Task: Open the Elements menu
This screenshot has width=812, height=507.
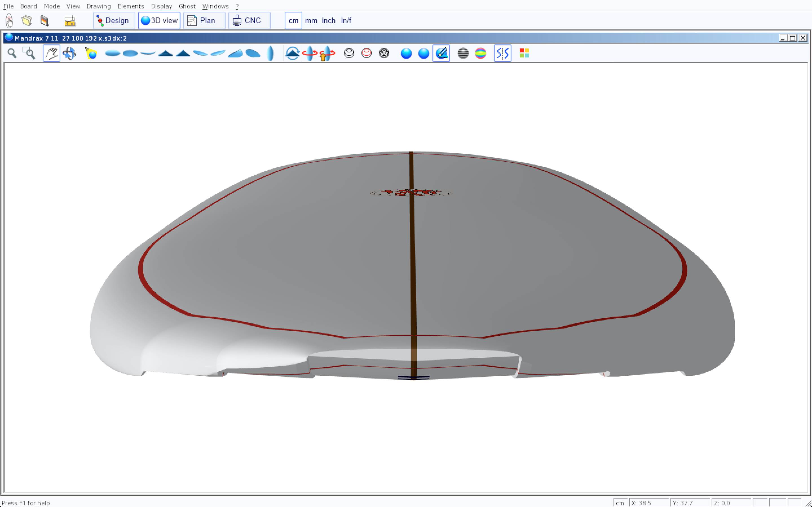Action: tap(131, 6)
